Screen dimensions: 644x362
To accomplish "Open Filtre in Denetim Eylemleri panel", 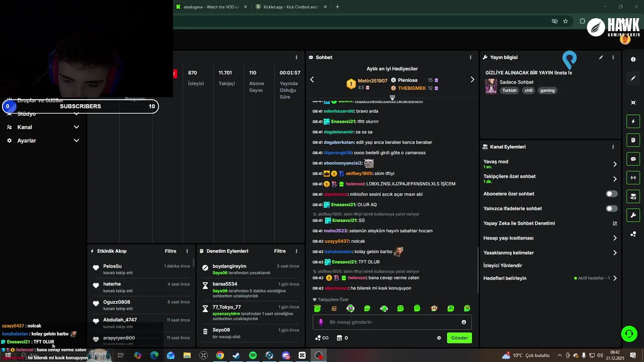I will click(280, 251).
